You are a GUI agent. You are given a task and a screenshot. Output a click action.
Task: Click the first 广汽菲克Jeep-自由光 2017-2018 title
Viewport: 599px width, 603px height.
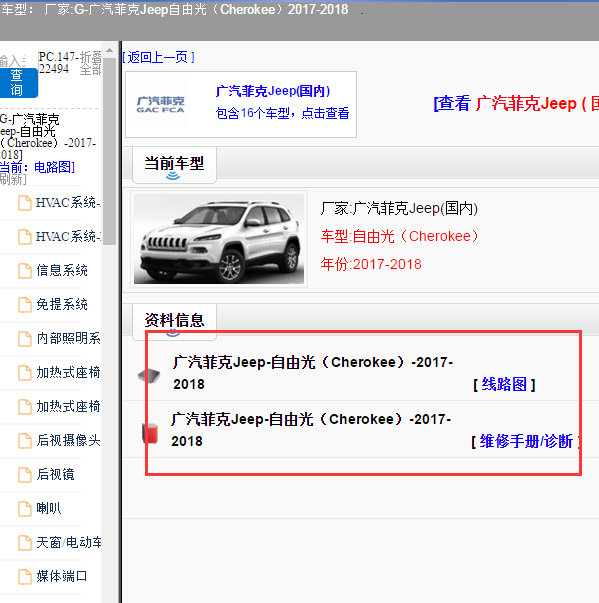(x=313, y=373)
